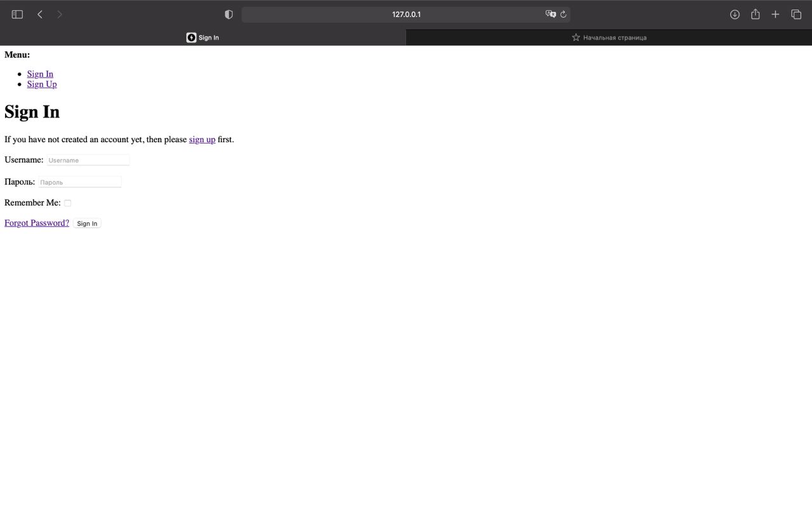This screenshot has width=812, height=508.
Task: Click the 127.0.0.1 address bar
Action: tap(406, 14)
